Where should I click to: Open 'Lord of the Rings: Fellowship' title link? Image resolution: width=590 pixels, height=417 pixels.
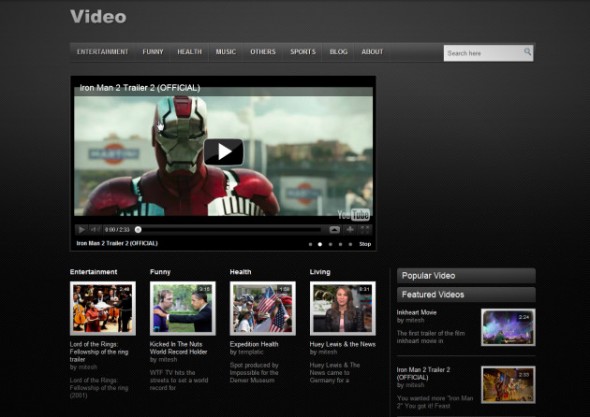click(99, 352)
